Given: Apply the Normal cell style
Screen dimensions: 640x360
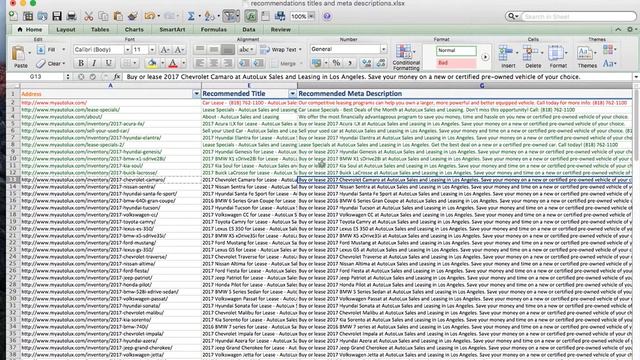Looking at the screenshot, I should tap(456, 51).
